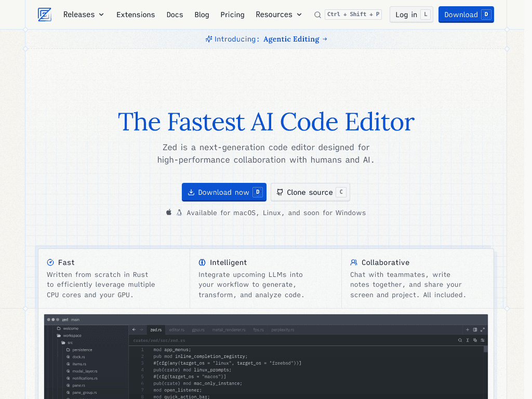The height and width of the screenshot is (399, 532).
Task: Click the header Download button
Action: coord(466,15)
